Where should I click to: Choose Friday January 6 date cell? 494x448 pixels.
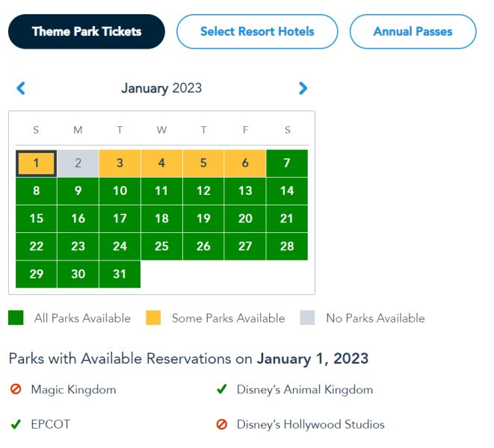click(245, 164)
